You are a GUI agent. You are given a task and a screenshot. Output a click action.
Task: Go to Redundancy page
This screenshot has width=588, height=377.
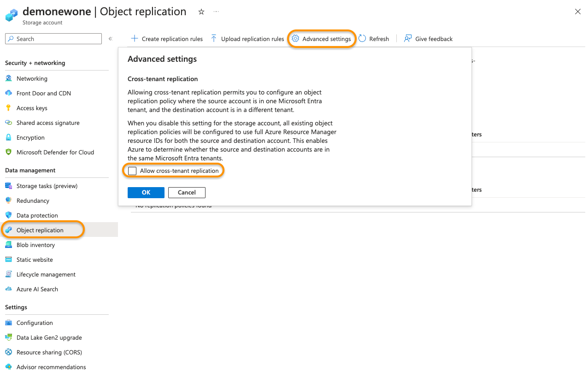point(33,201)
